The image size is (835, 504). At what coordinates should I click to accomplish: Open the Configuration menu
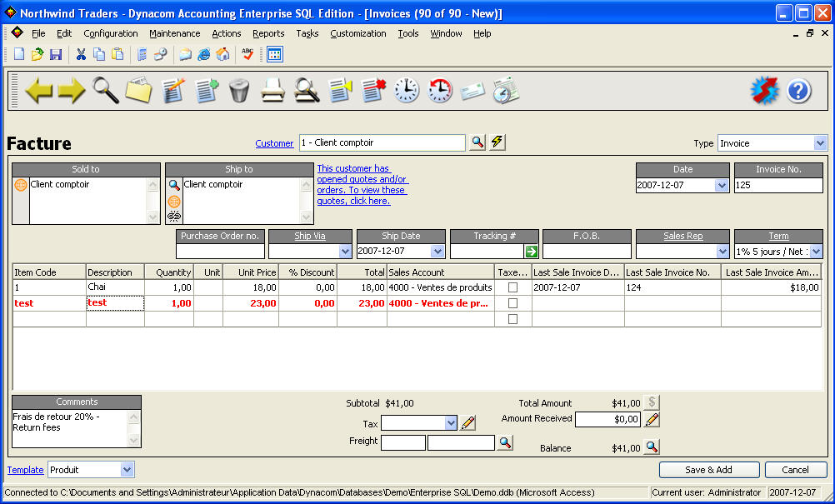click(x=111, y=33)
